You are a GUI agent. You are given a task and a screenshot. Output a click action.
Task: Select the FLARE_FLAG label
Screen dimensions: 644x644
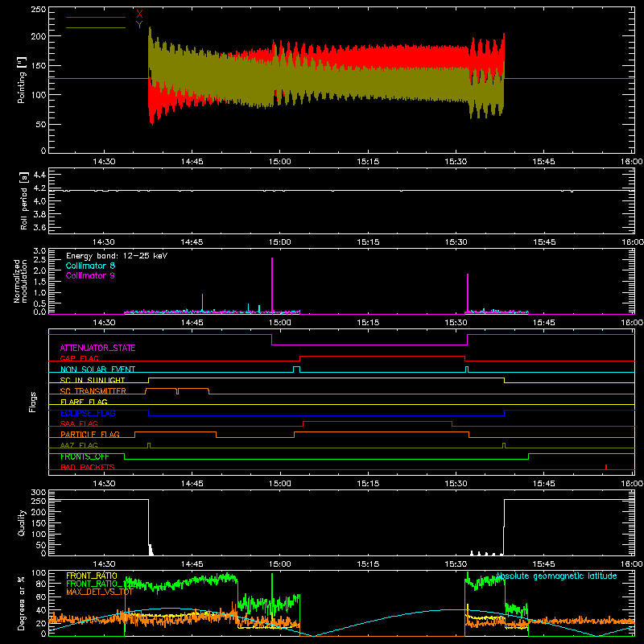[x=84, y=402]
